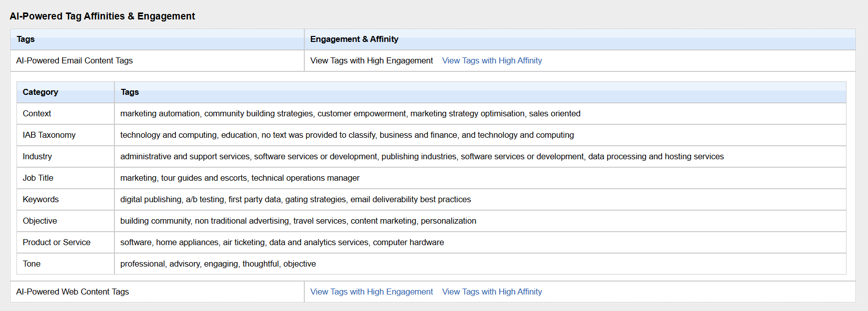Click the tags text starting with marketing automation

pyautogui.click(x=350, y=113)
